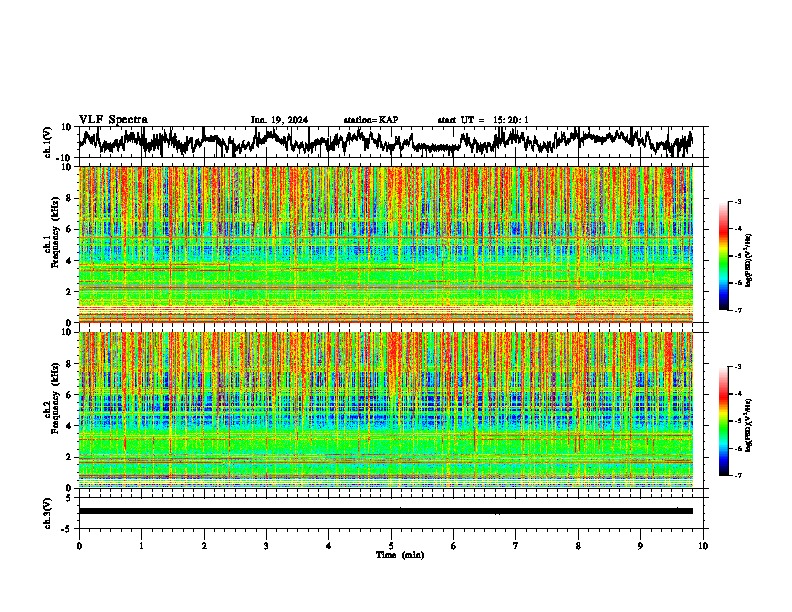
Task: Click the VLF Spectra title text
Action: [113, 120]
